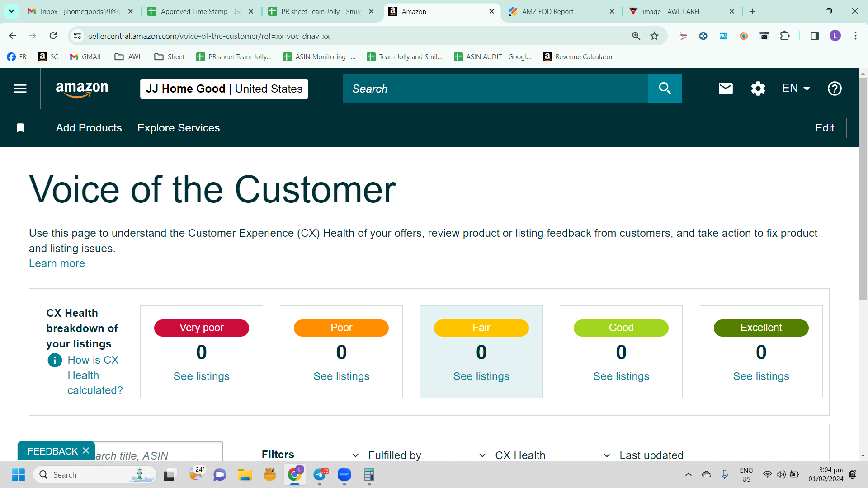
Task: Switch to PR sheet Team Jolly tab
Action: pyautogui.click(x=321, y=11)
